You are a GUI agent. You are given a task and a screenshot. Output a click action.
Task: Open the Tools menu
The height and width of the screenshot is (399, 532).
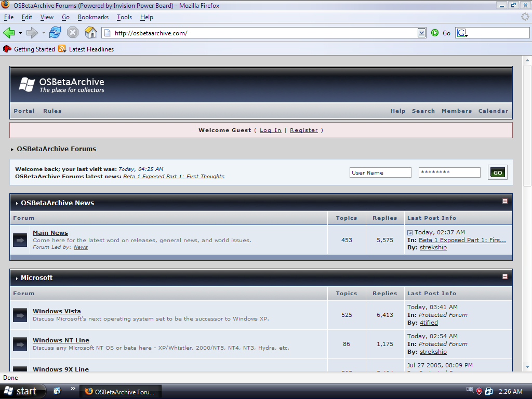124,17
